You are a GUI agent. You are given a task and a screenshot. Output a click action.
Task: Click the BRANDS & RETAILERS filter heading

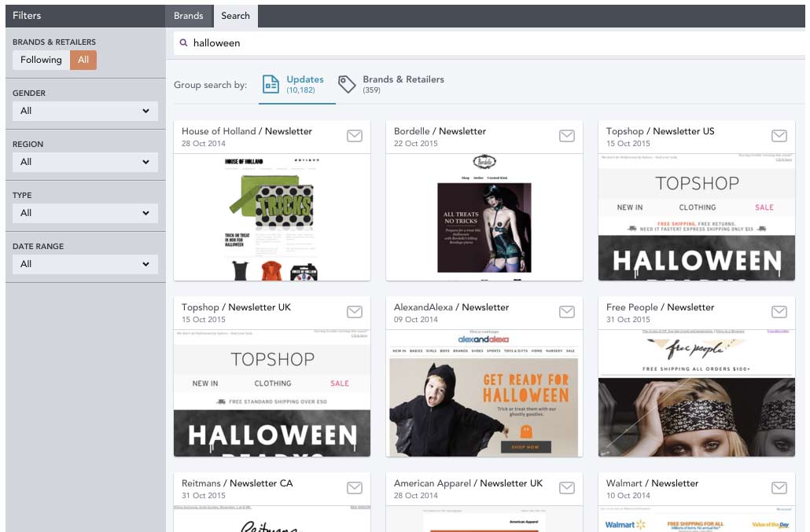click(x=54, y=42)
